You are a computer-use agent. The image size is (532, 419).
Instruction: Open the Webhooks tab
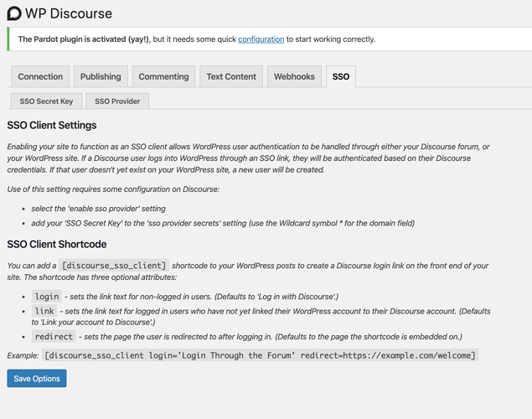pyautogui.click(x=294, y=76)
